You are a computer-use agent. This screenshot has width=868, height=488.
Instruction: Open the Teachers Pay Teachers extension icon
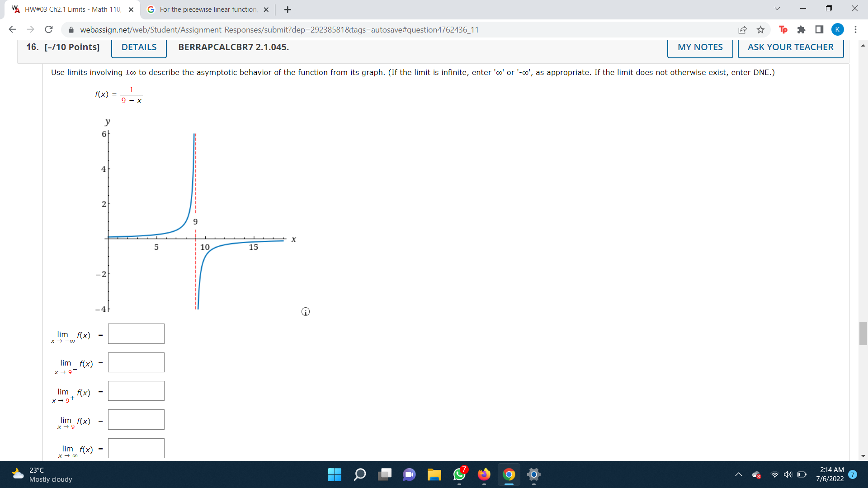pos(783,29)
